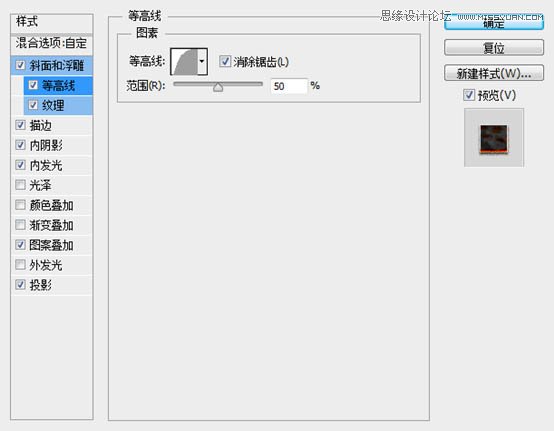The height and width of the screenshot is (431, 554).
Task: Select the 图案叠加 style entry label
Action: point(52,245)
